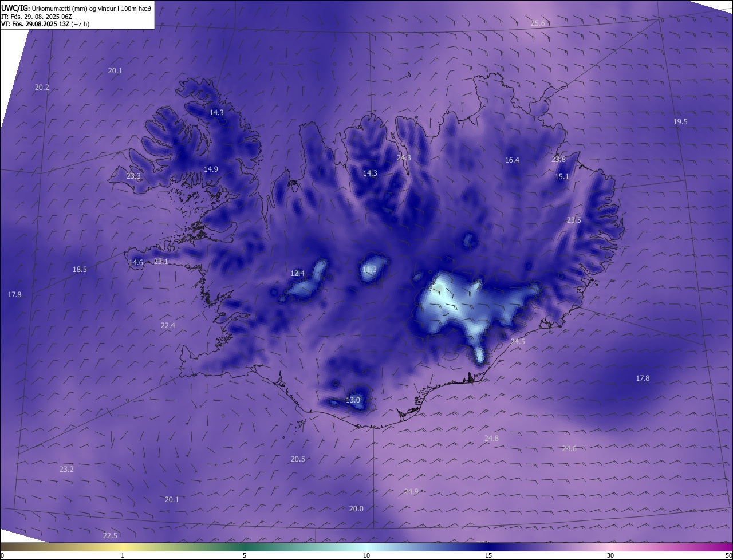Click the 14.6 value label
733x560 pixels.
[x=136, y=262]
